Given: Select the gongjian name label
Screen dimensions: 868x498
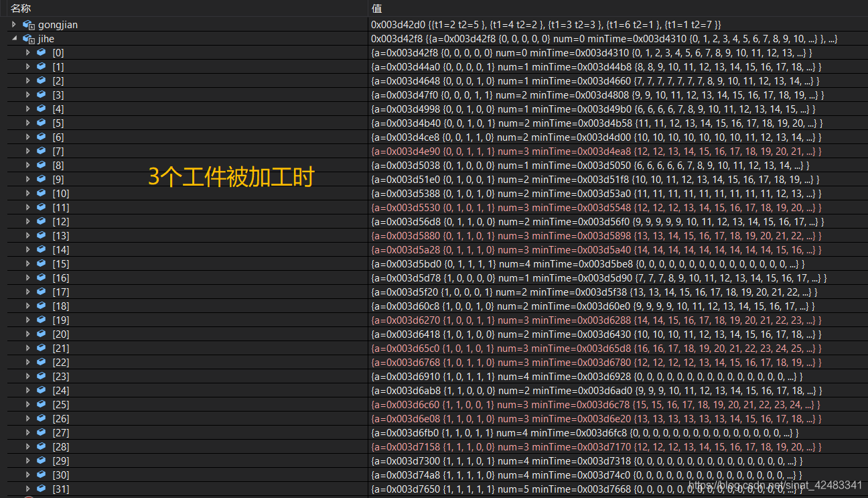Looking at the screenshot, I should pyautogui.click(x=58, y=25).
